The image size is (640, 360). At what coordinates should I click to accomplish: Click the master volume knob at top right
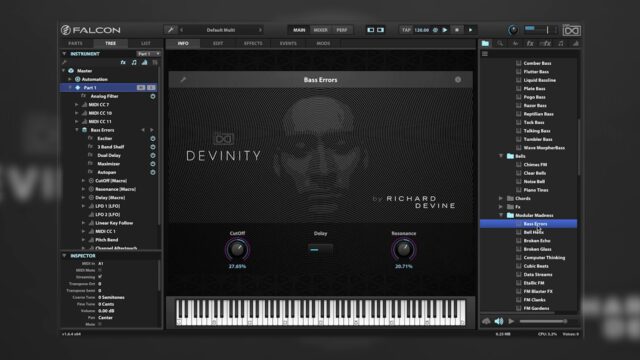(513, 30)
